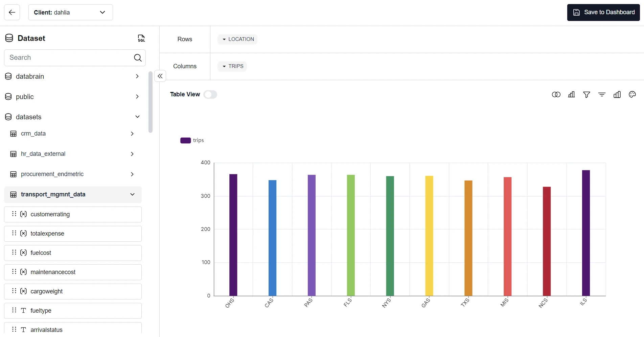644x337 pixels.
Task: Collapse the sidebar using the double-chevron icon
Action: point(160,76)
